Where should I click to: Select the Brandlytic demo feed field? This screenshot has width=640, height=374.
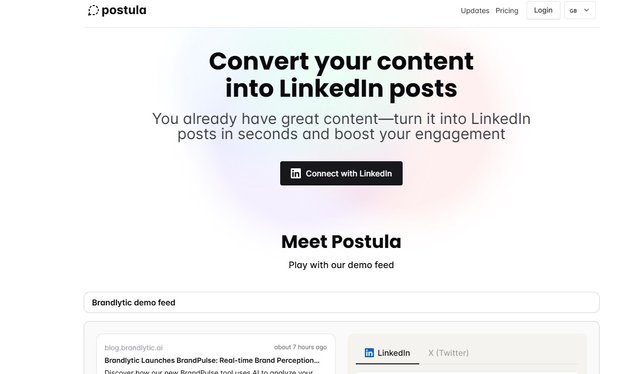point(341,303)
